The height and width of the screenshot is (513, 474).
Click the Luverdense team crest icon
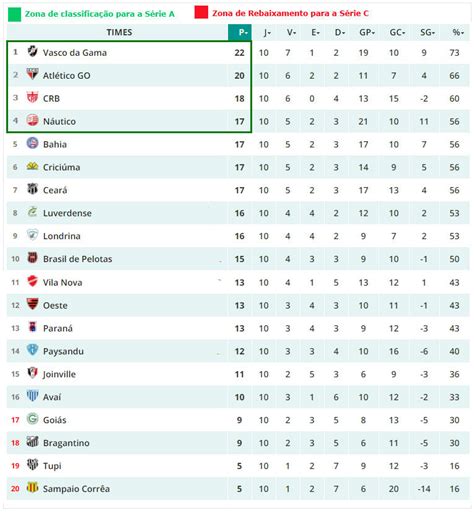[x=32, y=212]
